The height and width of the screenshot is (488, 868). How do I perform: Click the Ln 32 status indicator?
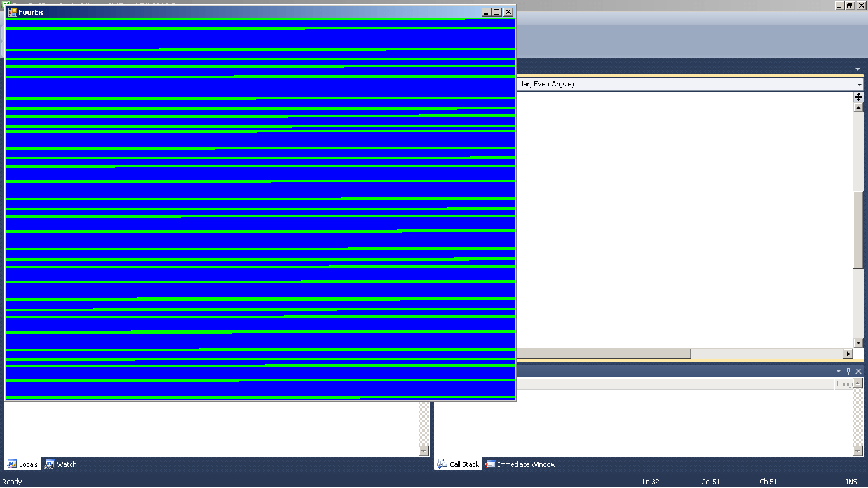click(x=651, y=482)
